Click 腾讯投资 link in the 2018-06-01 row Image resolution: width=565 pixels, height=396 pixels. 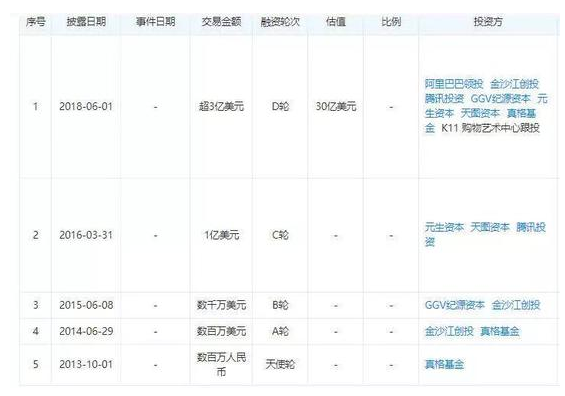444,98
